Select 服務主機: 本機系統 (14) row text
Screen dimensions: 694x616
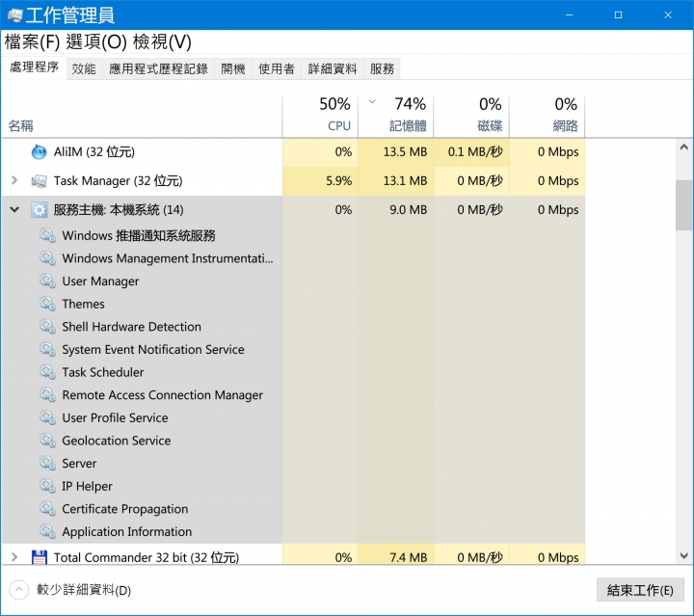(x=119, y=210)
